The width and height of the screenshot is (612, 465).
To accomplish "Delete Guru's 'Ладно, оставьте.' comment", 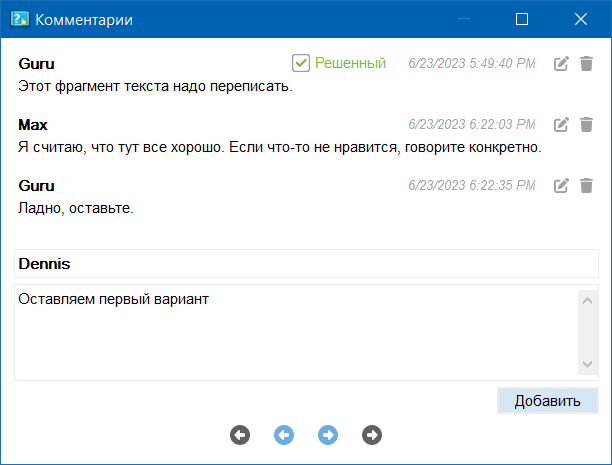I will click(586, 186).
